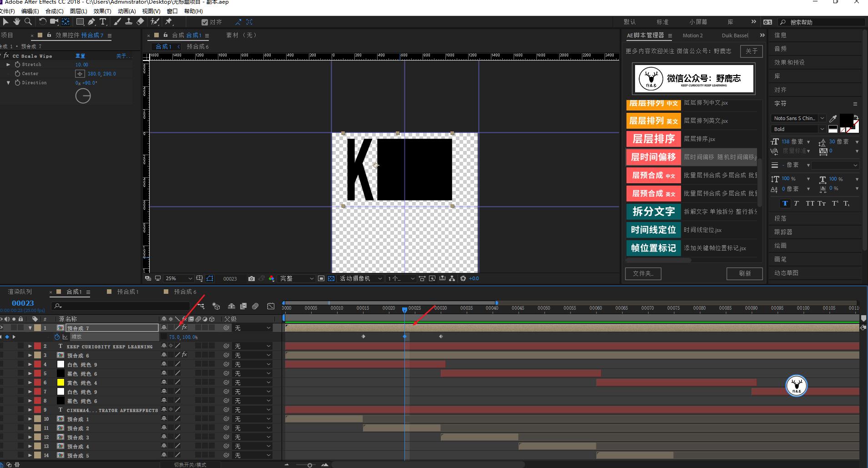Select the Hand tool
The width and height of the screenshot is (868, 468).
point(17,22)
